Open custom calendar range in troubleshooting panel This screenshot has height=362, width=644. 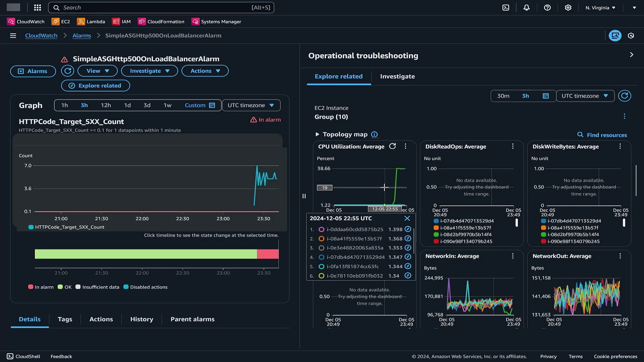click(x=546, y=96)
